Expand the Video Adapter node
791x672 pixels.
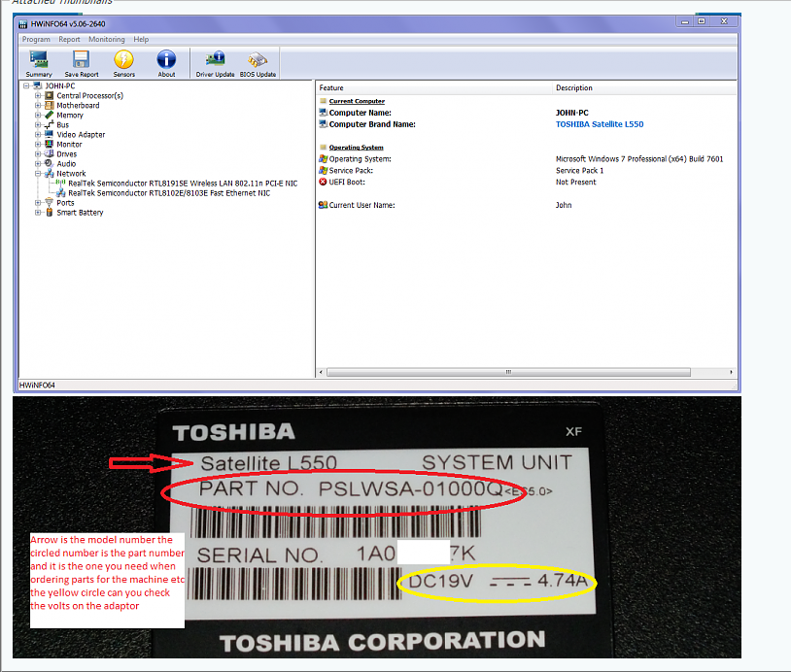tap(38, 135)
